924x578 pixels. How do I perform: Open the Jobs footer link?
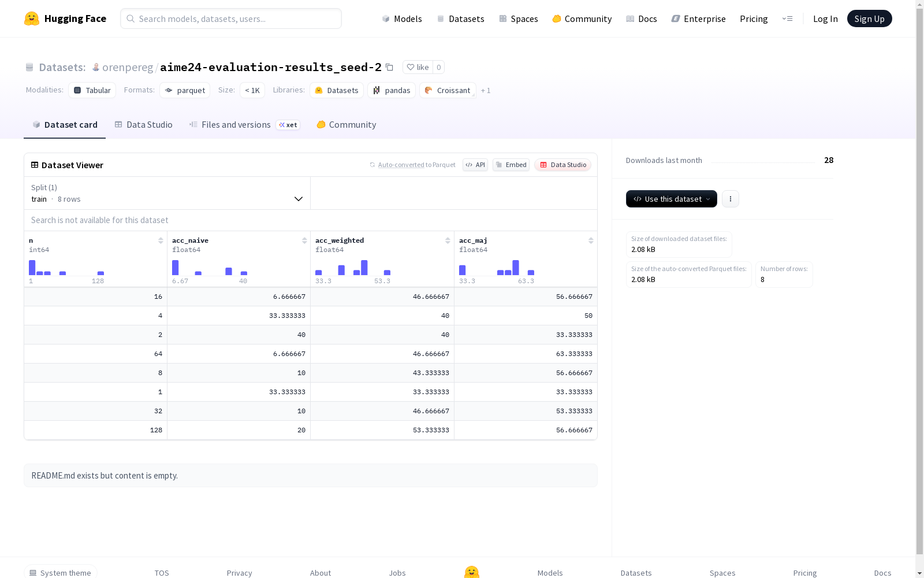(397, 573)
